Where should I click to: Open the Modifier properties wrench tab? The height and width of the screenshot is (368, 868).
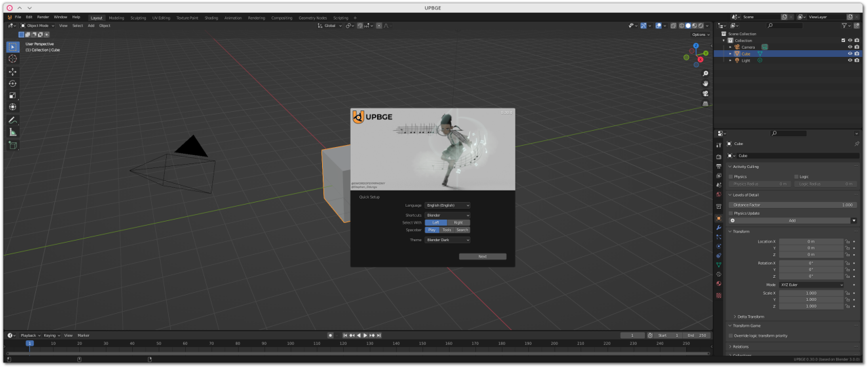point(719,228)
